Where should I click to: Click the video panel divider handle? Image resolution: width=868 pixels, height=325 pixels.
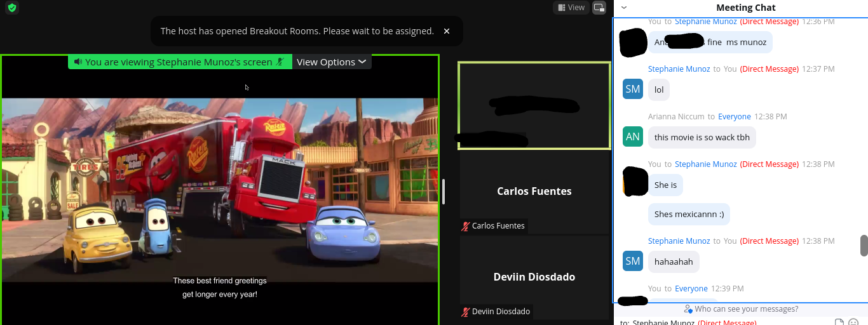coord(444,191)
